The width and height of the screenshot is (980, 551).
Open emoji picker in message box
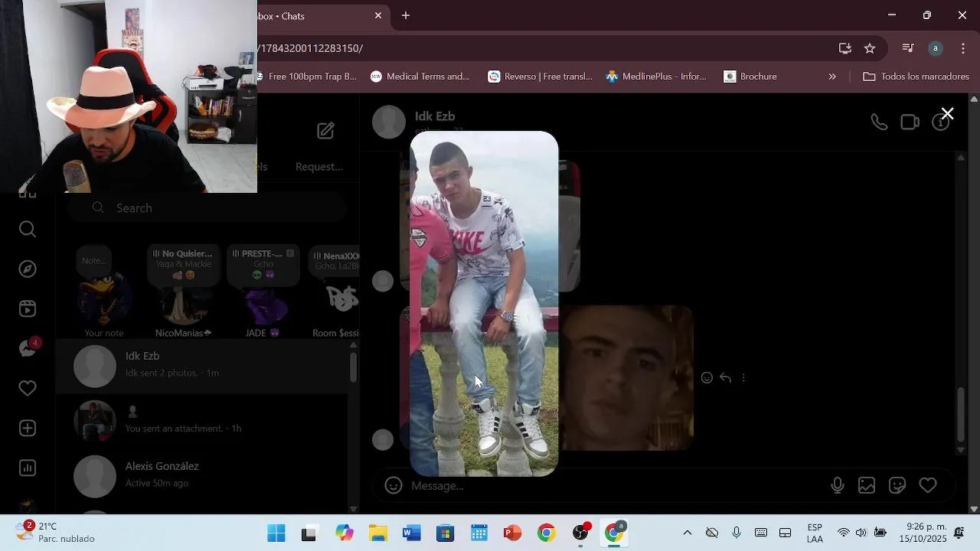394,486
